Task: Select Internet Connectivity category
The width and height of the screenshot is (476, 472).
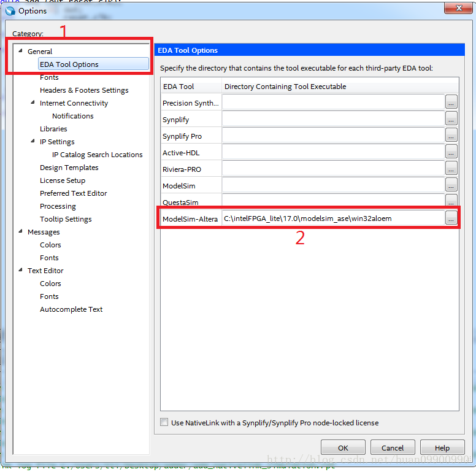Action: point(74,103)
